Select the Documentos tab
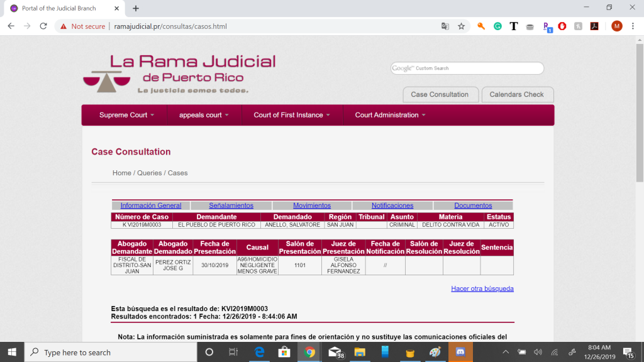The image size is (644, 362). click(x=473, y=206)
